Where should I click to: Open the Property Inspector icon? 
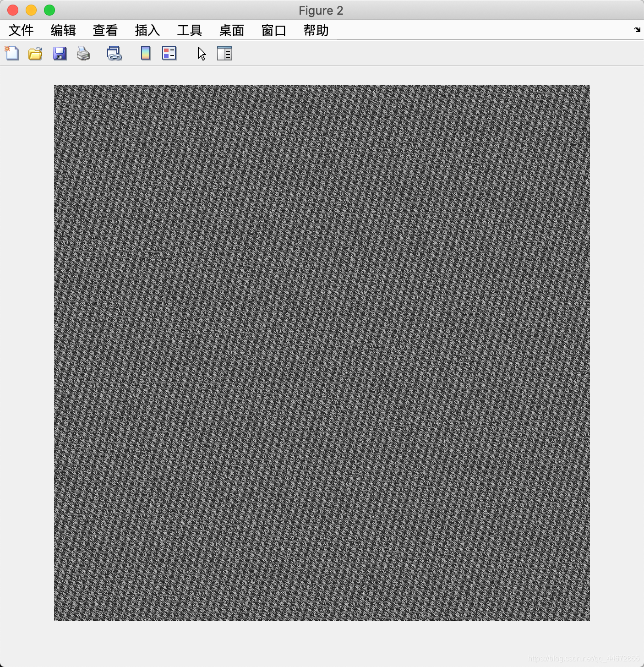[224, 53]
